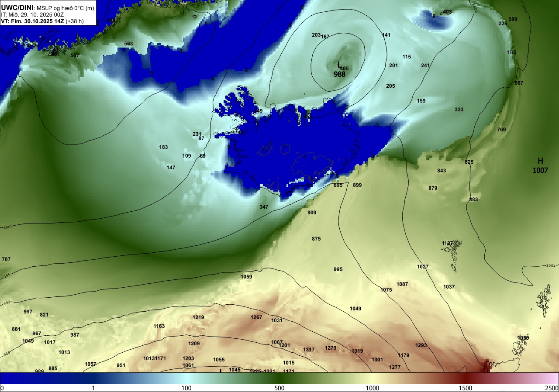The width and height of the screenshot is (559, 392).
Task: Click the height value 1219
Action: 198,317
